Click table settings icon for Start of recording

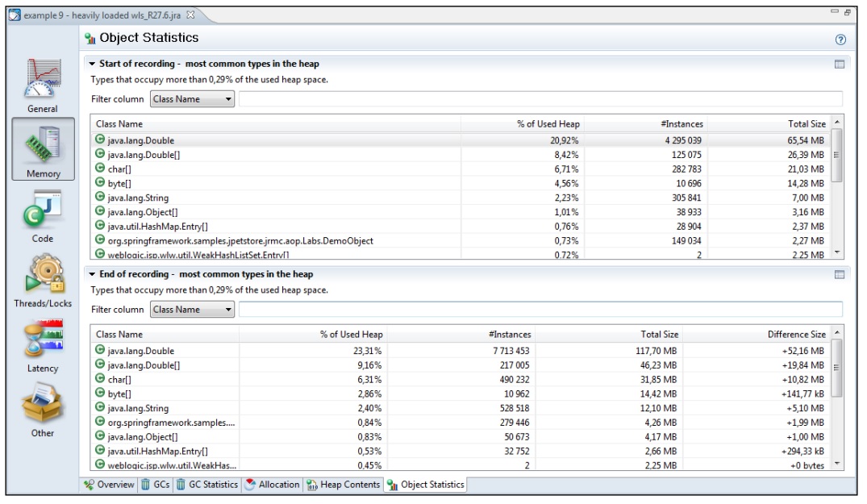(840, 64)
